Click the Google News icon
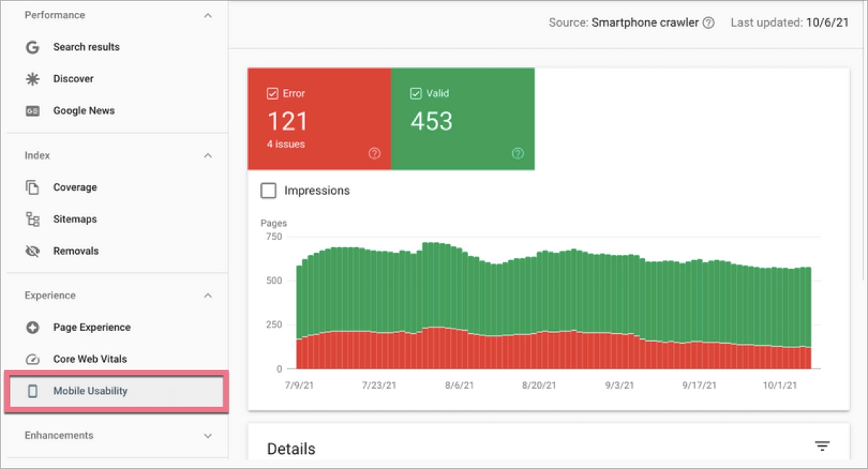The width and height of the screenshot is (868, 469). (x=32, y=110)
